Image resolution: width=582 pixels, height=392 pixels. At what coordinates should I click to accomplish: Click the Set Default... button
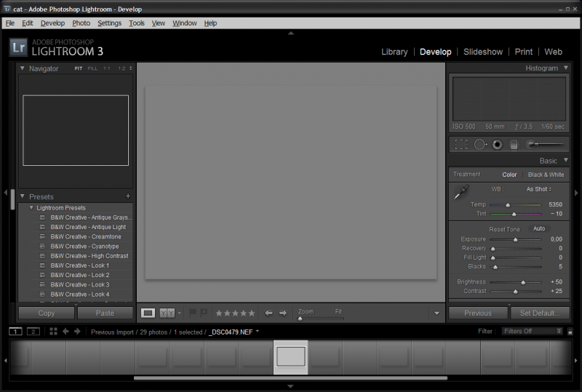tap(540, 313)
